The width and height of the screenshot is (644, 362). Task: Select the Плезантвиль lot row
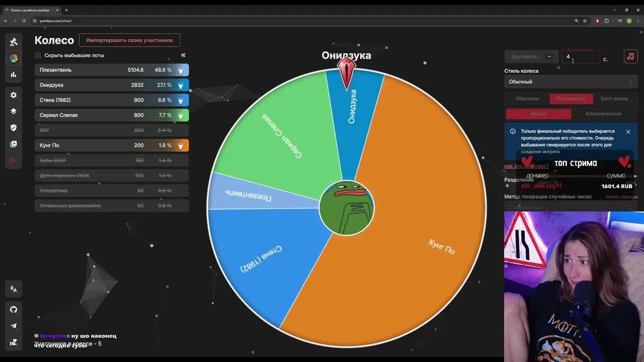click(x=112, y=70)
